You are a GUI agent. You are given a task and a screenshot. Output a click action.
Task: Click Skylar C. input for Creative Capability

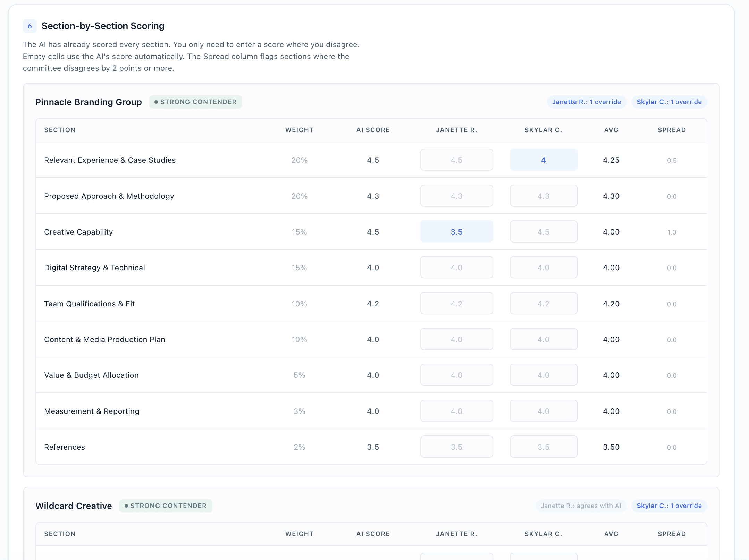pyautogui.click(x=544, y=231)
